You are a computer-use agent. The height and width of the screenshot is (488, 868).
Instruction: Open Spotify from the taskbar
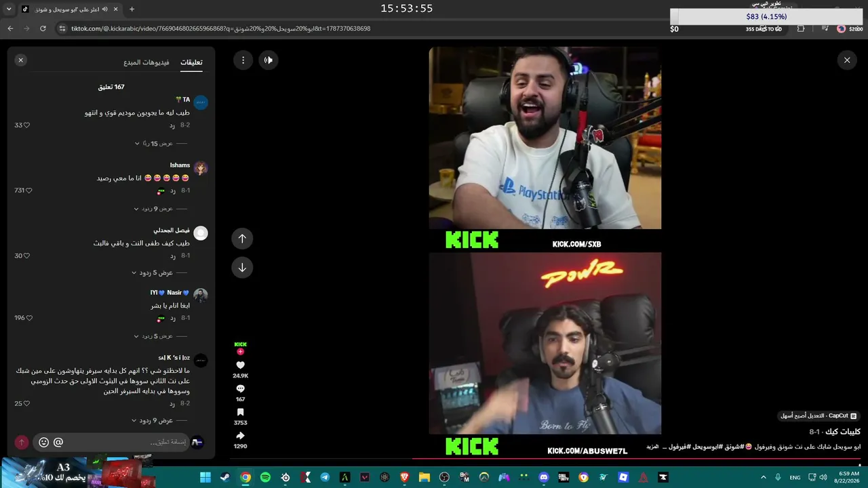click(265, 477)
